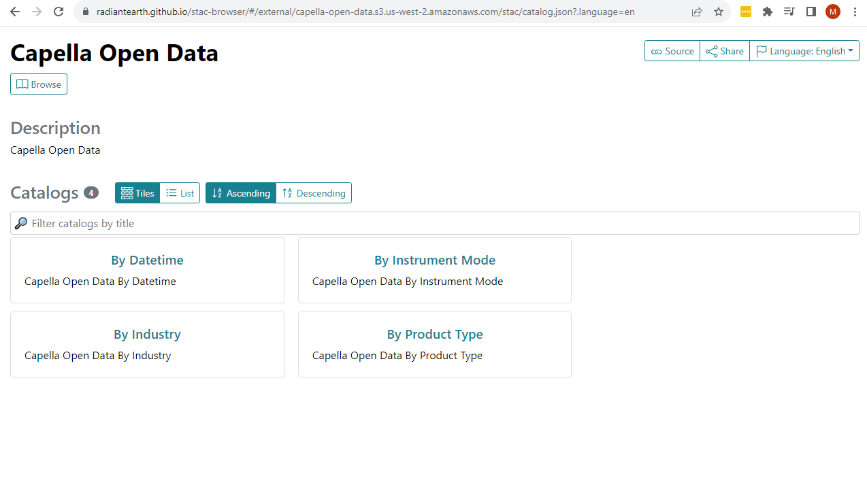Switch catalogs view to List
The width and height of the screenshot is (867, 504).
(x=180, y=193)
